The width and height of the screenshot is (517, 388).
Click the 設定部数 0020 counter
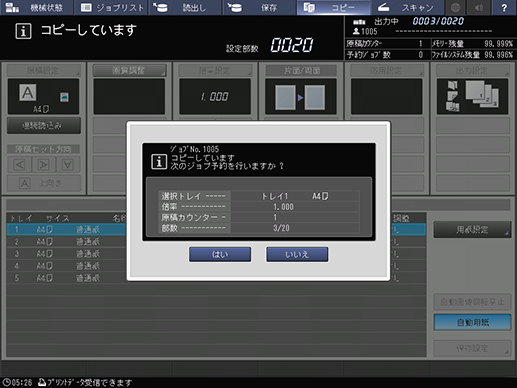(292, 45)
